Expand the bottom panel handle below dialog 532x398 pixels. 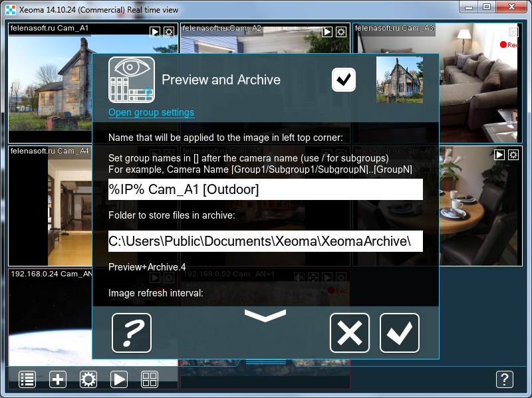point(265,362)
